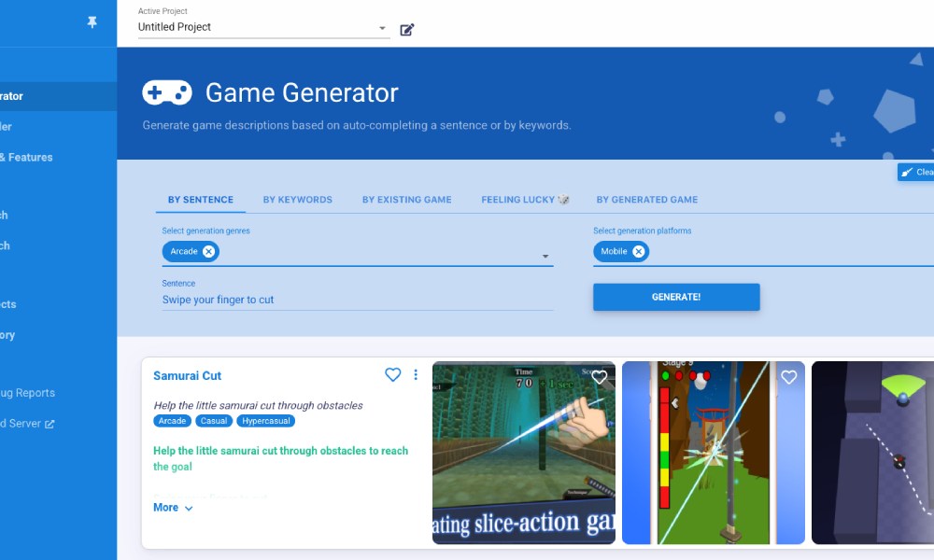The width and height of the screenshot is (934, 560).
Task: Like the slice-action game thumbnail heart
Action: [600, 377]
